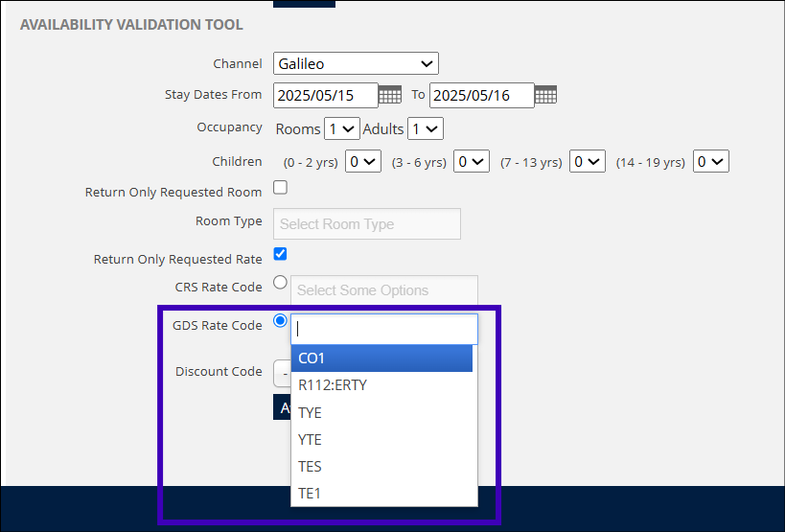The height and width of the screenshot is (532, 785).
Task: Choose R112:ERTY from the GDS rate list
Action: 382,385
